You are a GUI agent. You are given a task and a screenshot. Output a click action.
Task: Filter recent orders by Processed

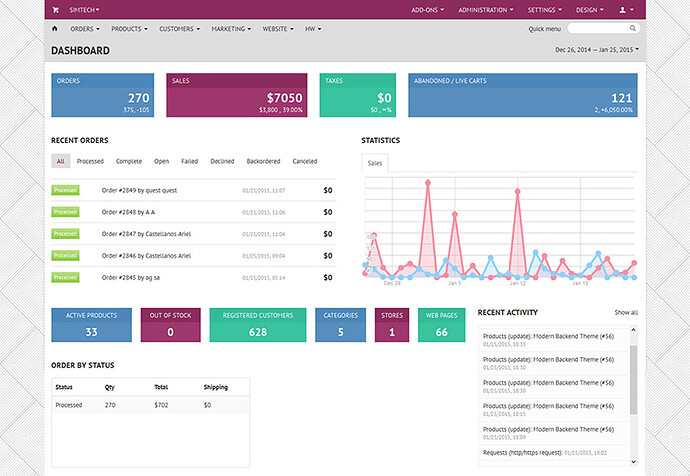point(90,161)
